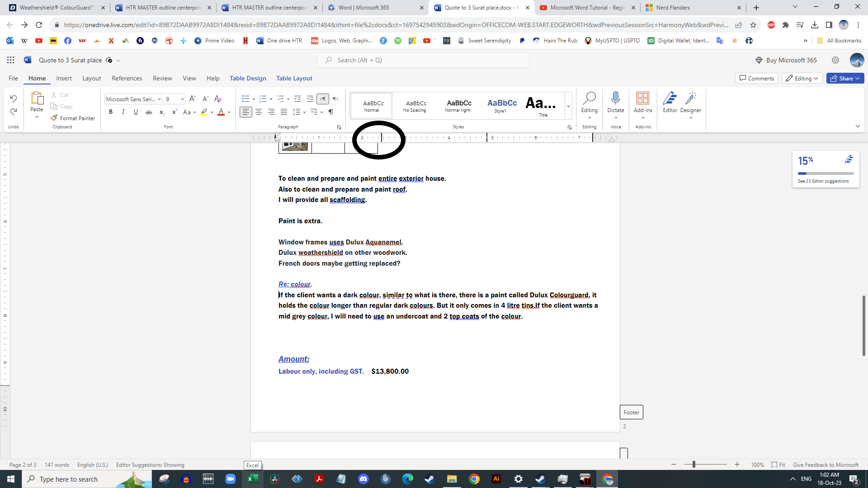This screenshot has width=868, height=488.
Task: Toggle italic formatting
Action: pos(123,112)
